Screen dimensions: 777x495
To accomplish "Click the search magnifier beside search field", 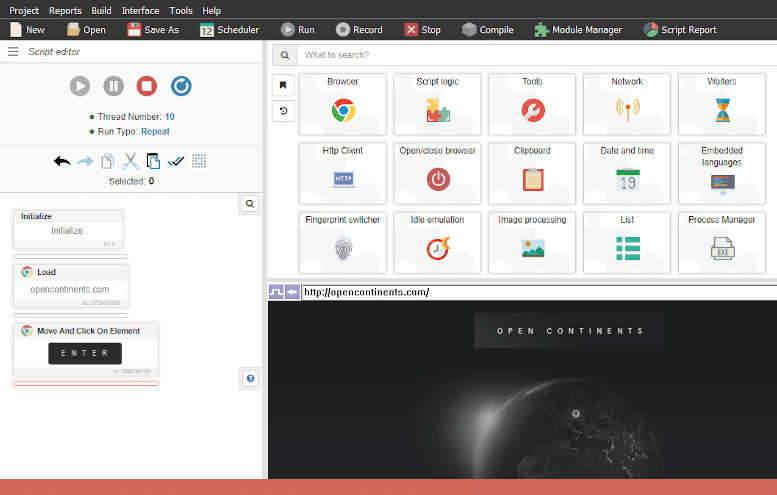I will [285, 55].
